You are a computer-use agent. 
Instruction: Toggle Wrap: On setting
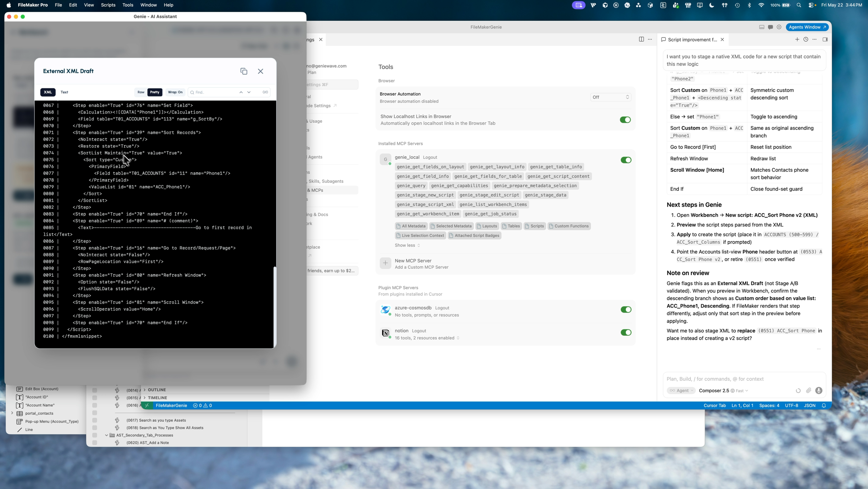click(175, 92)
